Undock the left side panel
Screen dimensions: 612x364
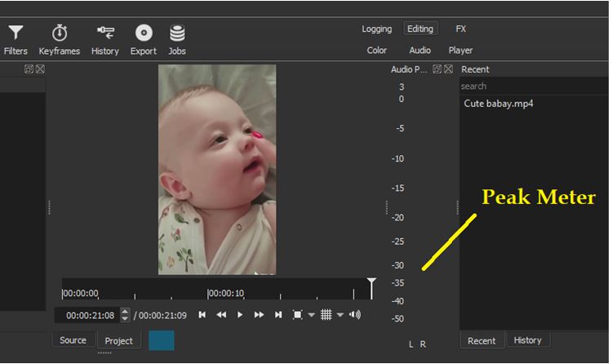(x=29, y=69)
